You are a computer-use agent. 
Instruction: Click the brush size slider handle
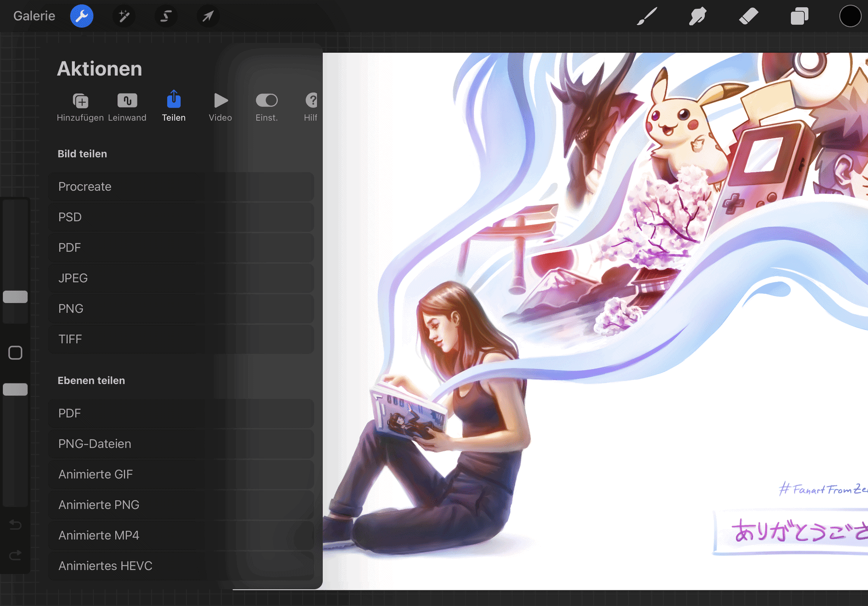(15, 297)
